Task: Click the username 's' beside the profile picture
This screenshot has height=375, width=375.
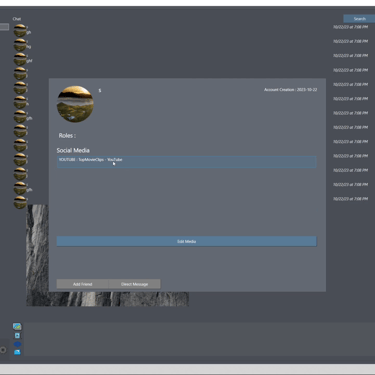Action: click(100, 90)
